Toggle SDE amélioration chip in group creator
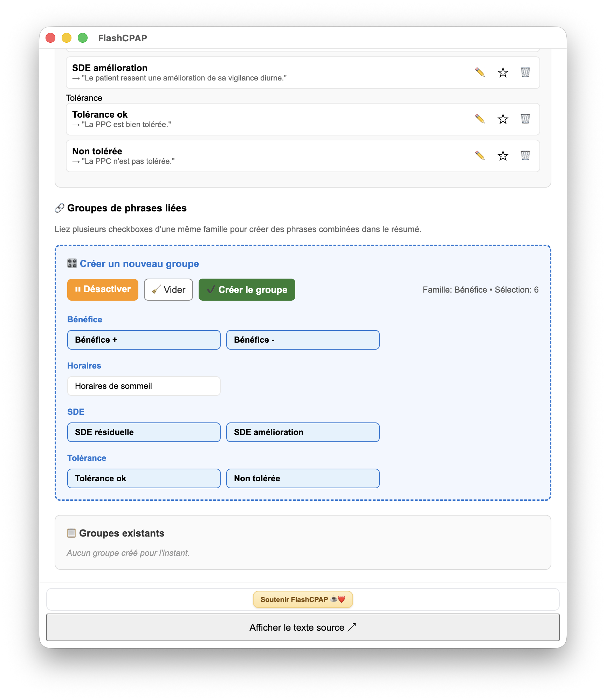 (x=303, y=432)
